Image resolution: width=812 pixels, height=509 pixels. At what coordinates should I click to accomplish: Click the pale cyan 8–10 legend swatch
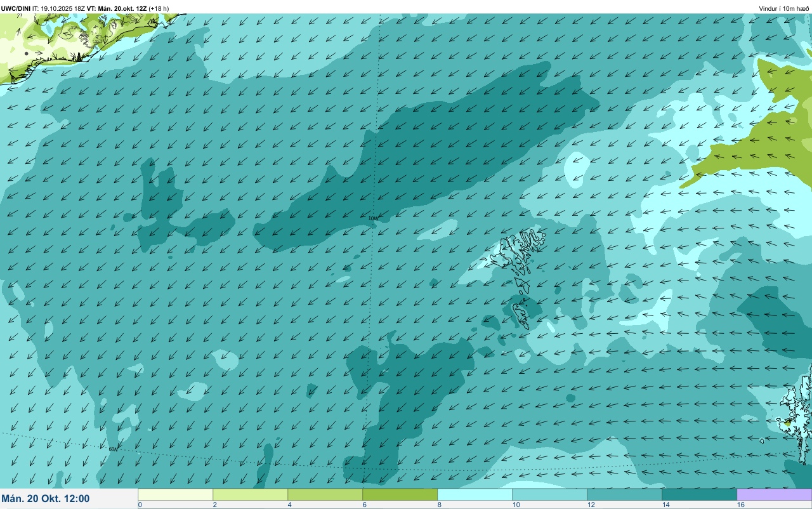[475, 494]
